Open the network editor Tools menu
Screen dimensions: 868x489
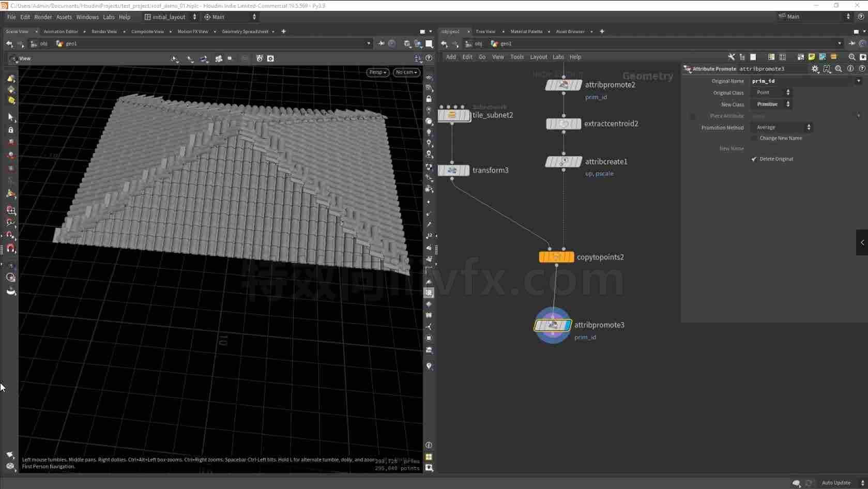[517, 57]
